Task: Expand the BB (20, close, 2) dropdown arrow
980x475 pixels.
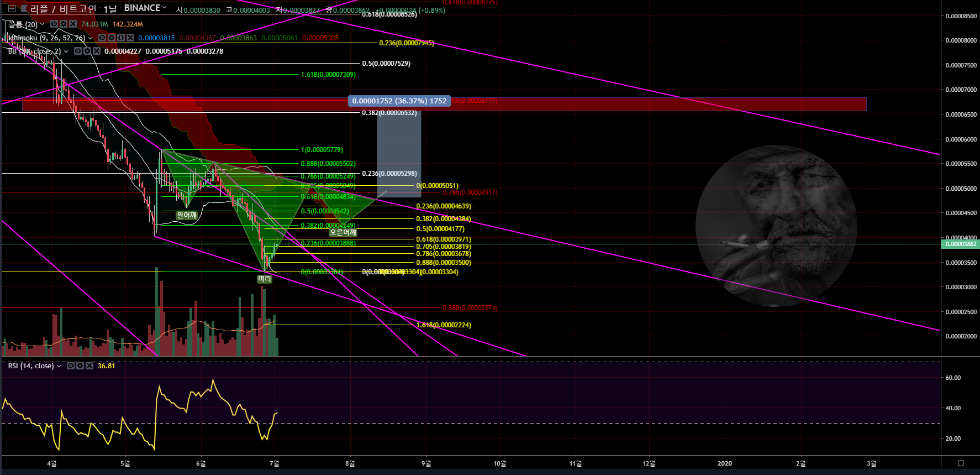Action: coord(66,51)
